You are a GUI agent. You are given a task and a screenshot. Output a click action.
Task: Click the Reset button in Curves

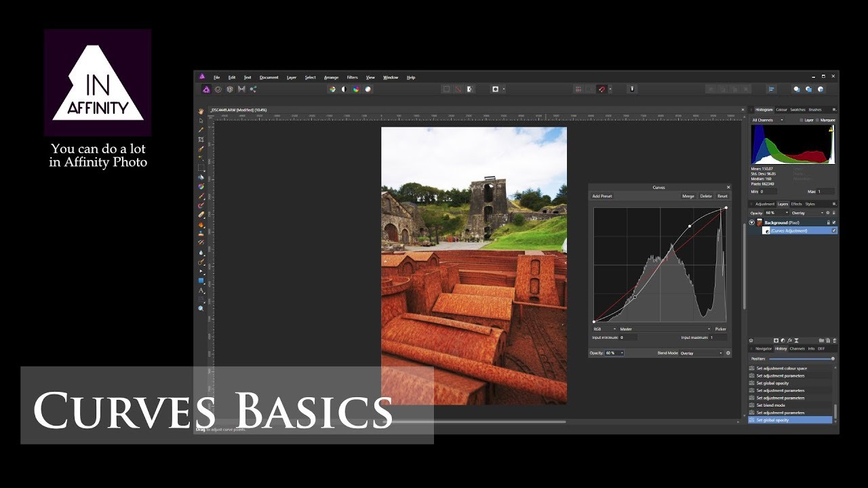[x=722, y=197]
